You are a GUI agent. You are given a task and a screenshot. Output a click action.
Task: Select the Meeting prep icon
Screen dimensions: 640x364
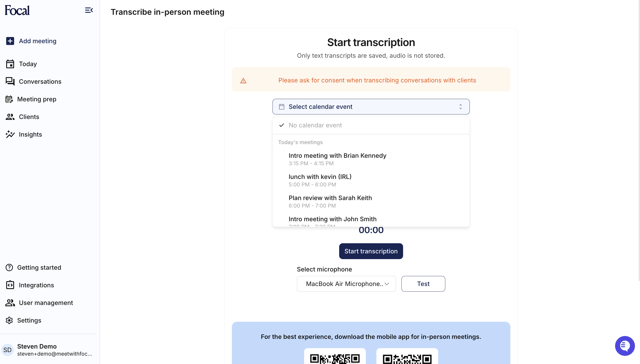point(10,99)
